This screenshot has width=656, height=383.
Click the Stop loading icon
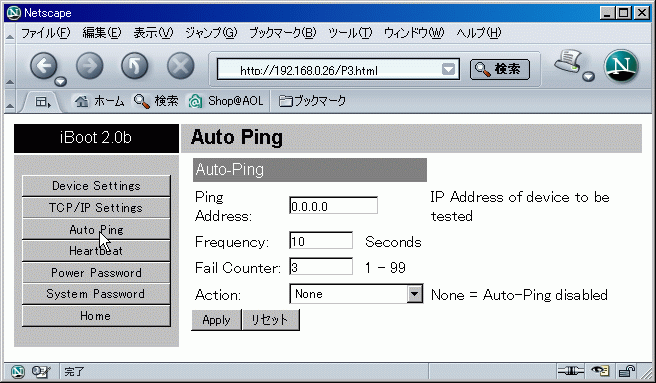tap(181, 66)
